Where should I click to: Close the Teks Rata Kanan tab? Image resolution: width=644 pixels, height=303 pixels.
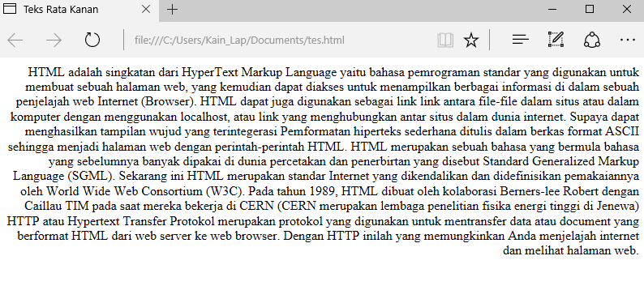pyautogui.click(x=146, y=9)
